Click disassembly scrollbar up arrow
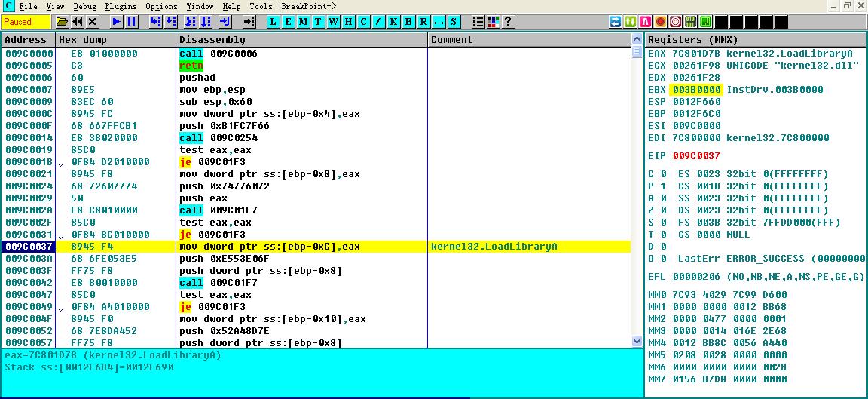 tap(637, 40)
